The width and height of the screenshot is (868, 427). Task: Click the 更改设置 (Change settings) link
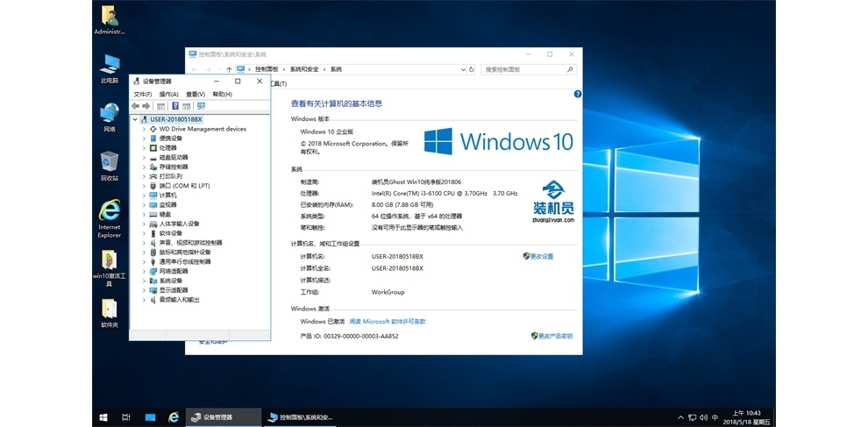click(541, 256)
